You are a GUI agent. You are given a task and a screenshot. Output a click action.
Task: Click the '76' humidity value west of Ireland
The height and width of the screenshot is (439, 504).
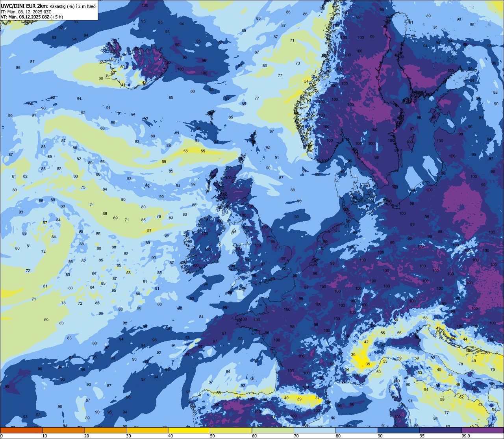(x=159, y=216)
